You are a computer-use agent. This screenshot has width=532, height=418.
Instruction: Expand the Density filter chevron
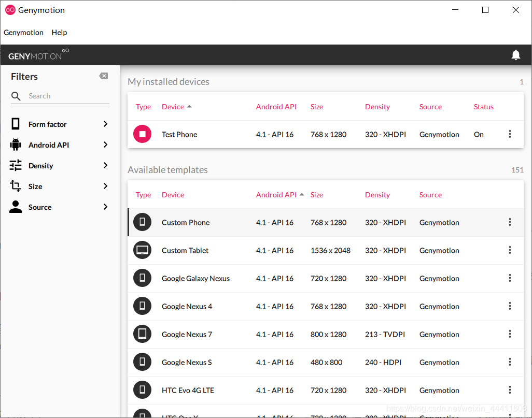(105, 165)
